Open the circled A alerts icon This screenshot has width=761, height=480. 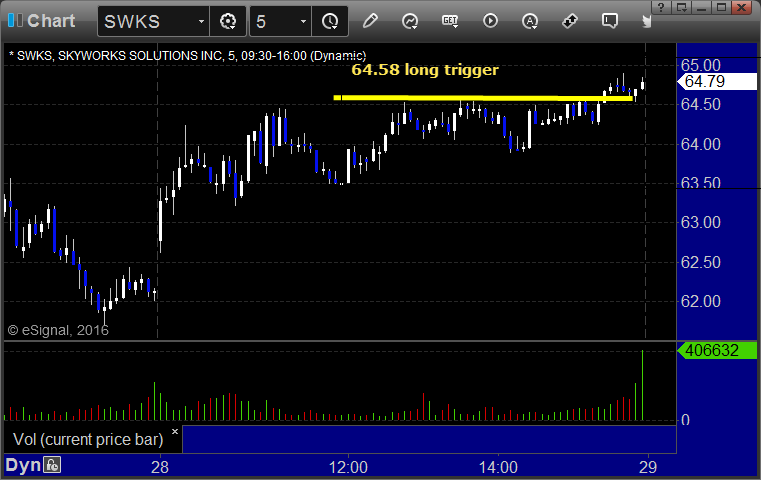[x=530, y=21]
